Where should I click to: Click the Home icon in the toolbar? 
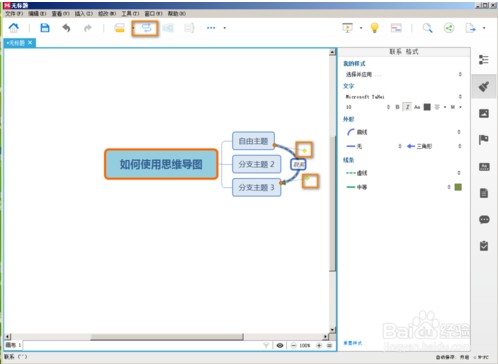click(x=14, y=28)
